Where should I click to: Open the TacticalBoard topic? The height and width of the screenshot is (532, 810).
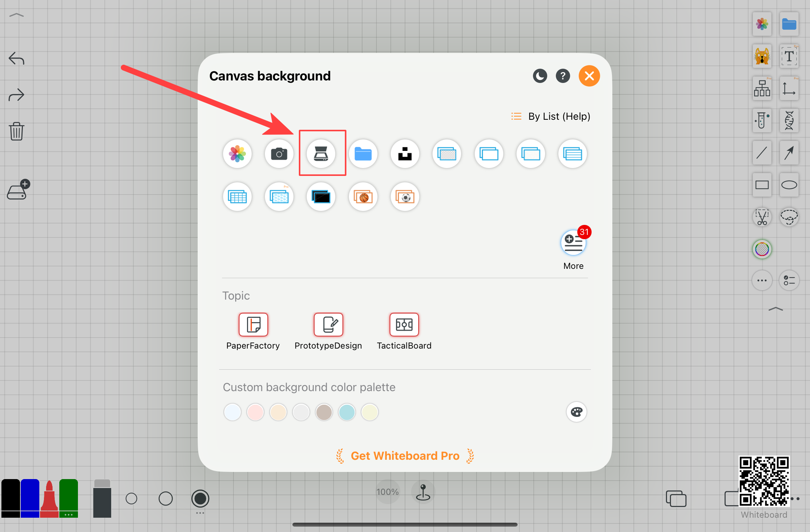404,325
